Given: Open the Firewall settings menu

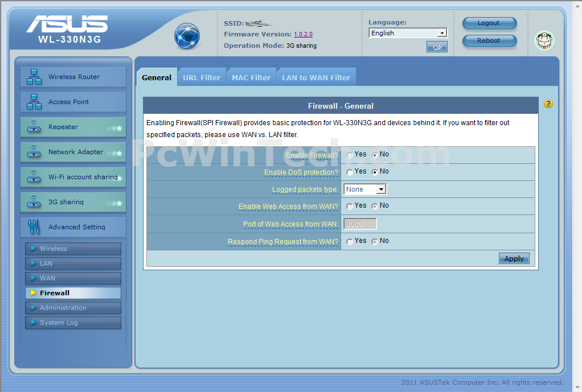Looking at the screenshot, I should [x=73, y=293].
